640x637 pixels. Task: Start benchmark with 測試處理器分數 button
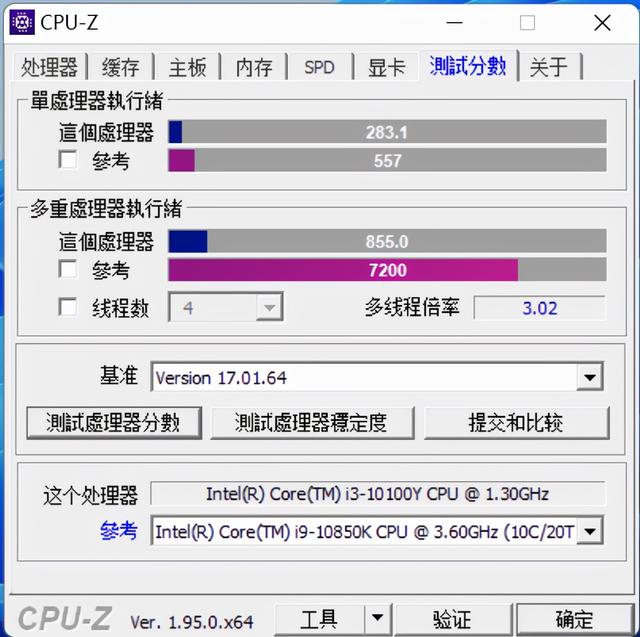[114, 423]
